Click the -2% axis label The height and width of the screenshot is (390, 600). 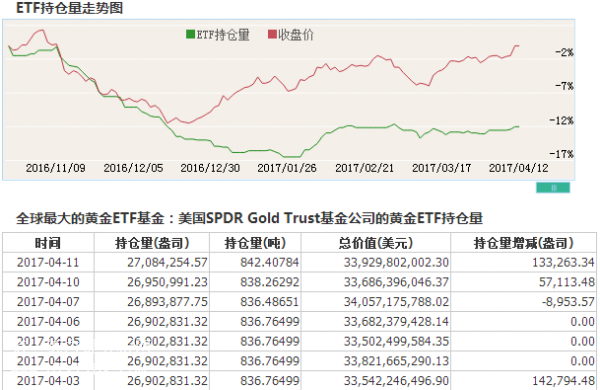coord(564,52)
